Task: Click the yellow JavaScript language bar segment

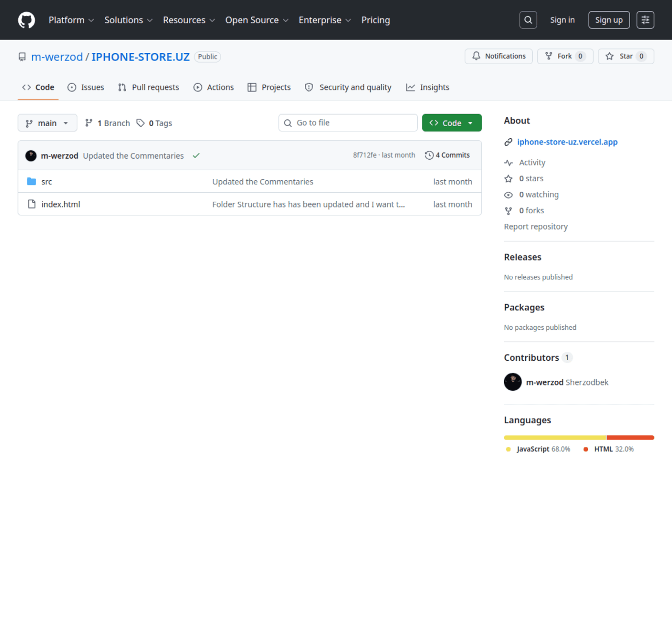Action: [555, 437]
